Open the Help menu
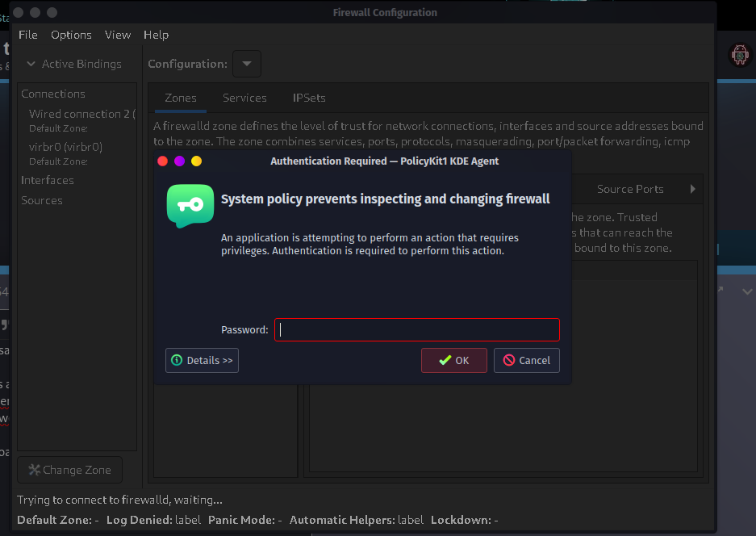 [156, 35]
